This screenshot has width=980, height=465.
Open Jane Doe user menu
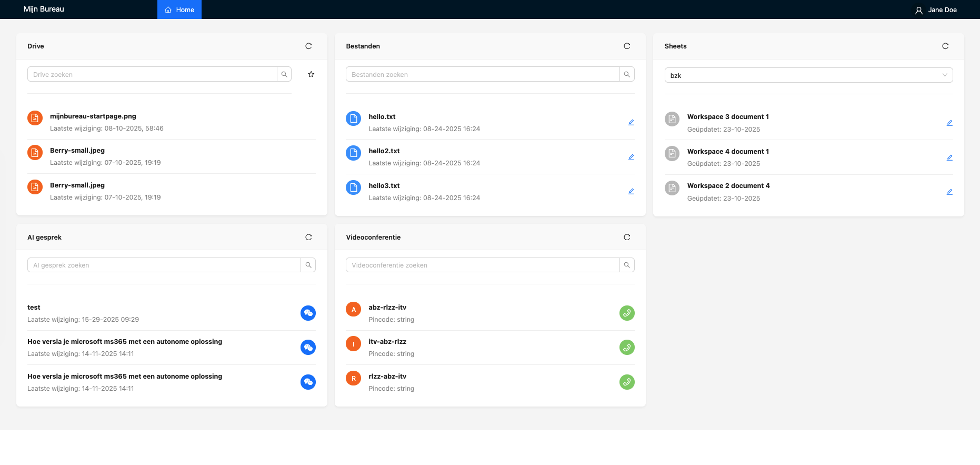coord(936,10)
